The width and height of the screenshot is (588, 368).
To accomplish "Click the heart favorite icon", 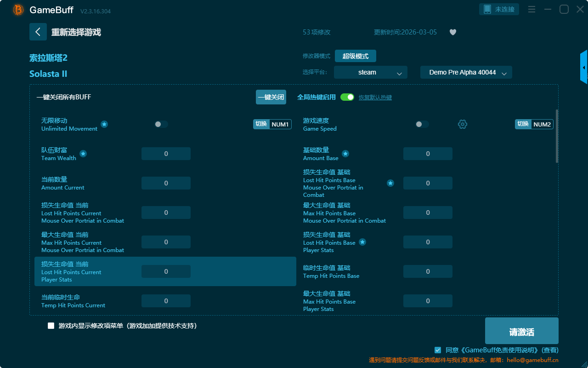I will tap(453, 32).
